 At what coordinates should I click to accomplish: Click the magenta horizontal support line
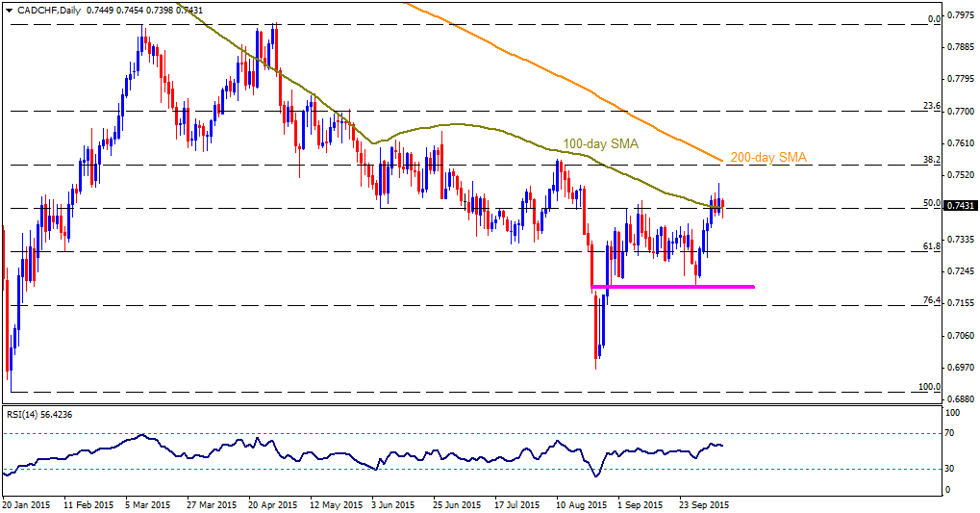672,287
